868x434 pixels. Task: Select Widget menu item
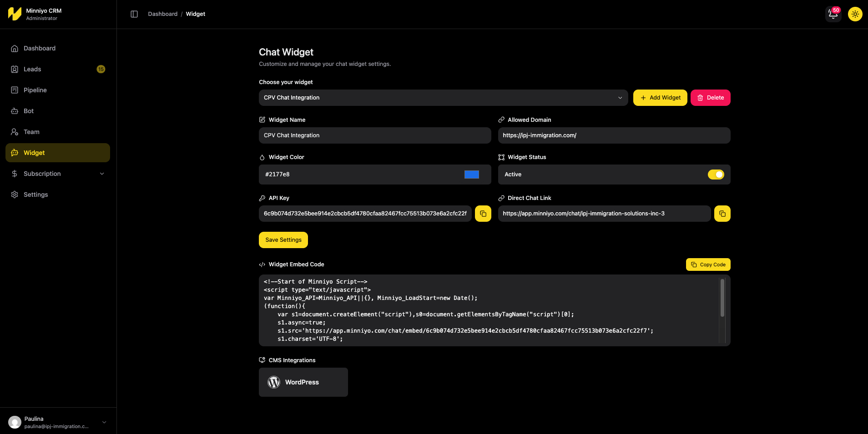(58, 153)
